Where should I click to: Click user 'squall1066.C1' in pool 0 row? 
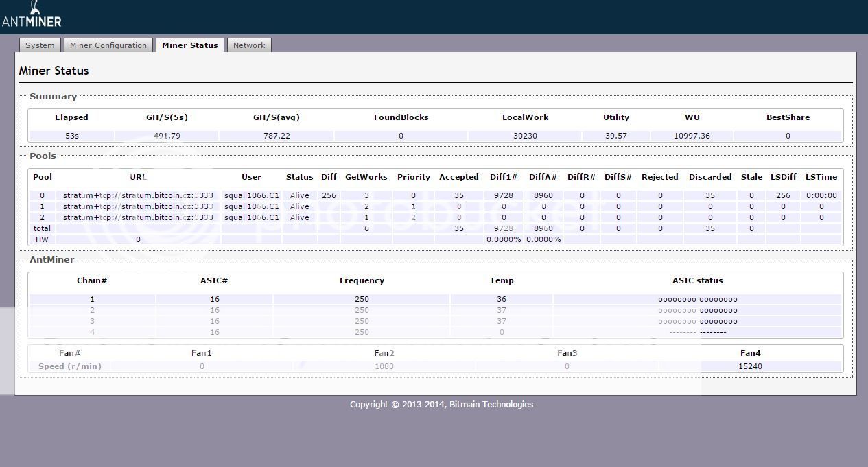(251, 195)
